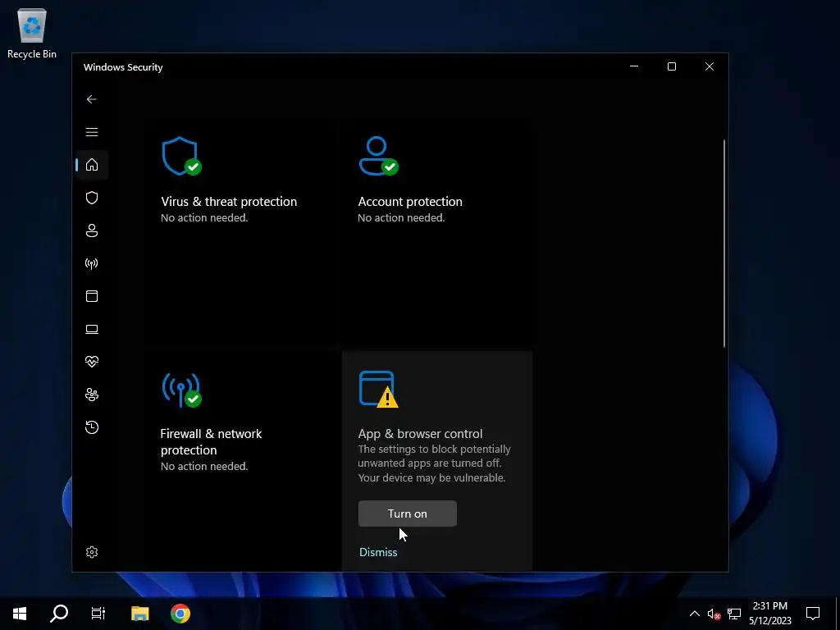Open Recycle Bin on the desktop
The height and width of the screenshot is (630, 840).
32,33
